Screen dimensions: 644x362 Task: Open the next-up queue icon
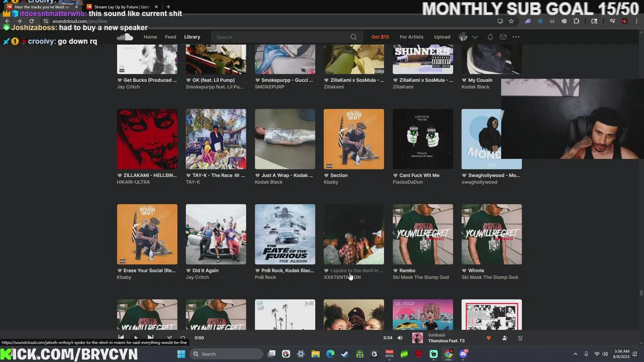click(x=520, y=338)
